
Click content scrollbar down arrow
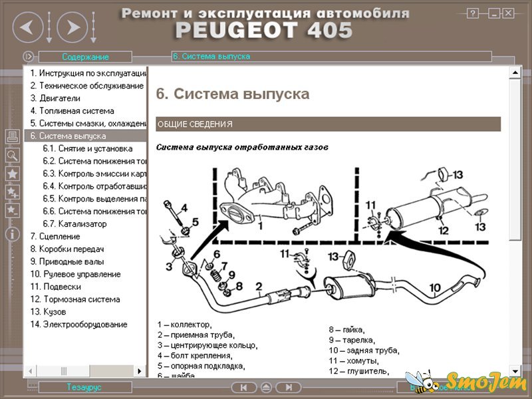pos(515,371)
